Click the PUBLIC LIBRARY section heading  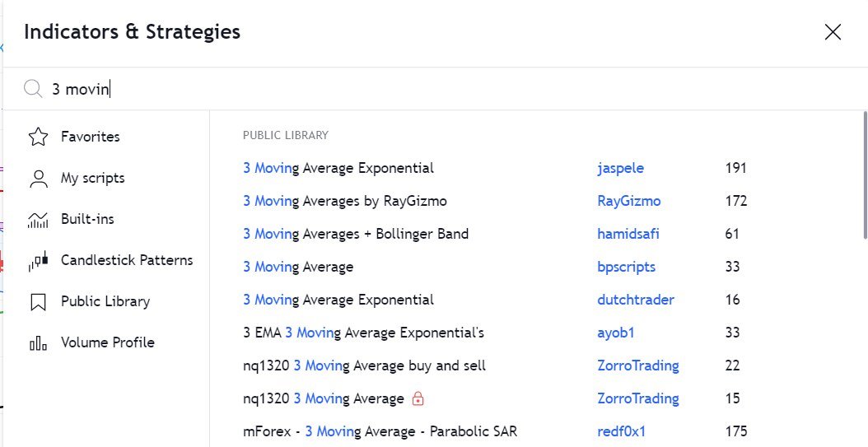(286, 136)
